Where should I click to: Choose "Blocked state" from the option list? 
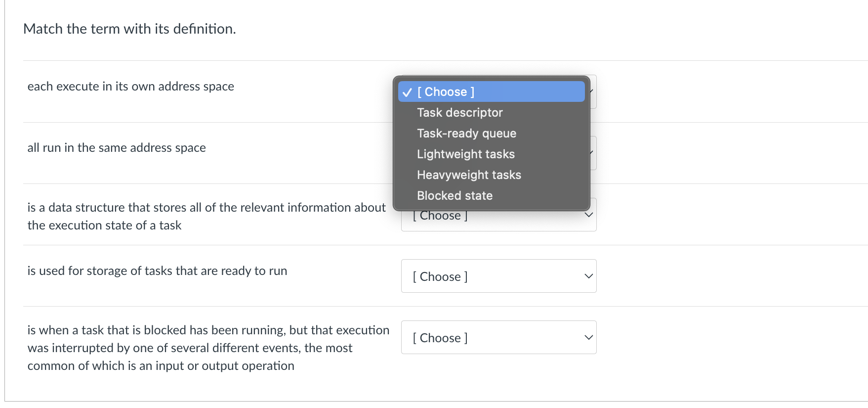(455, 196)
